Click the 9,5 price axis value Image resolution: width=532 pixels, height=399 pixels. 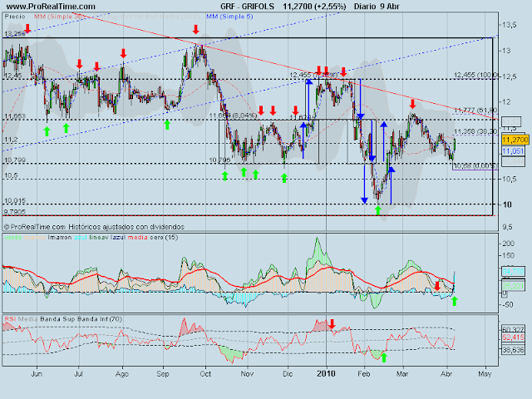coord(508,227)
